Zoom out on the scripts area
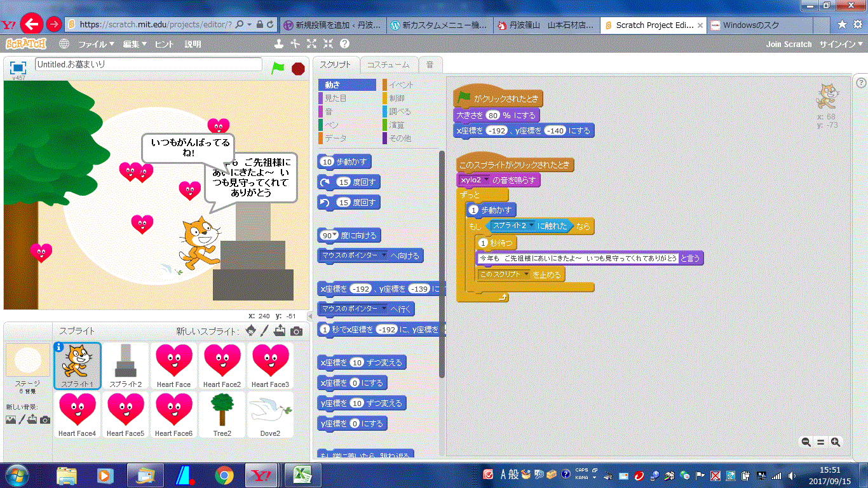This screenshot has height=488, width=868. [806, 442]
